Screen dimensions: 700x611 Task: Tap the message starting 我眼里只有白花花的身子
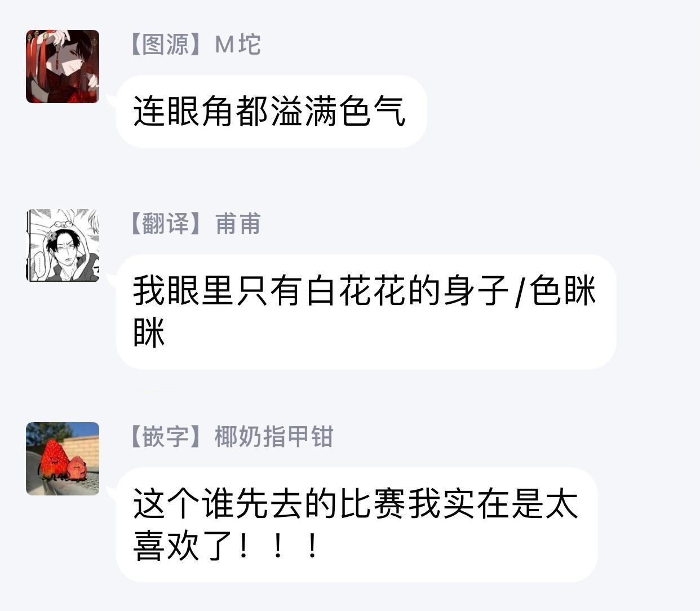(x=366, y=312)
